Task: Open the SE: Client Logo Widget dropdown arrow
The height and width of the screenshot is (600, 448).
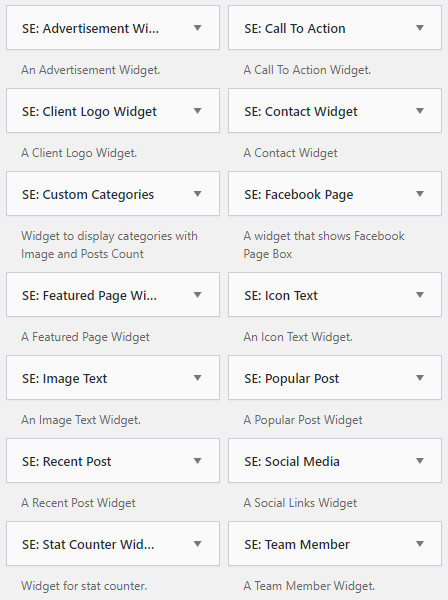Action: click(x=197, y=111)
